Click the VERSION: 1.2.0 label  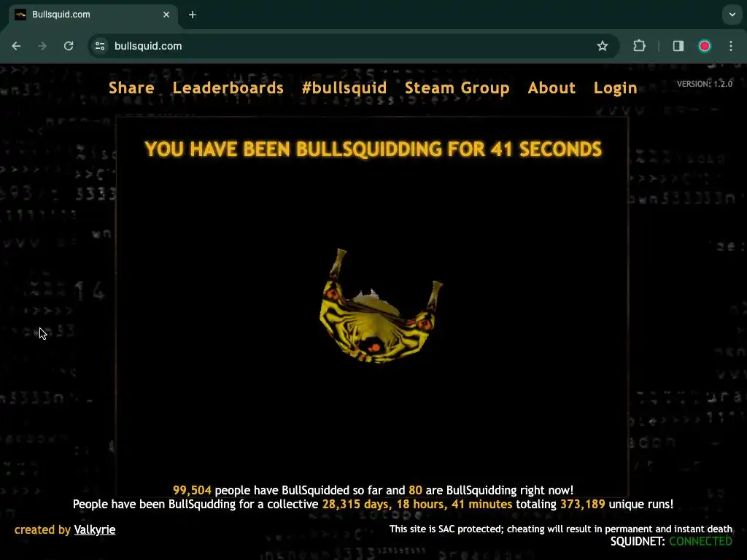705,84
